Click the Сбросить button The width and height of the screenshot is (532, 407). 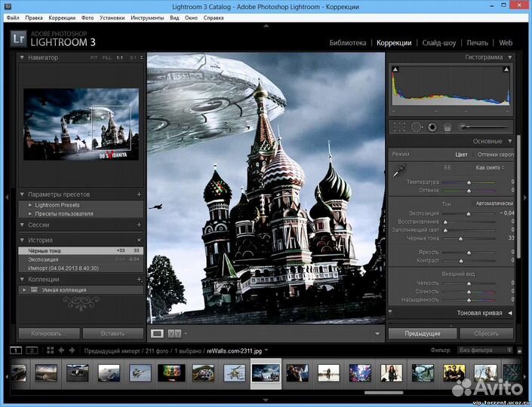click(x=487, y=334)
